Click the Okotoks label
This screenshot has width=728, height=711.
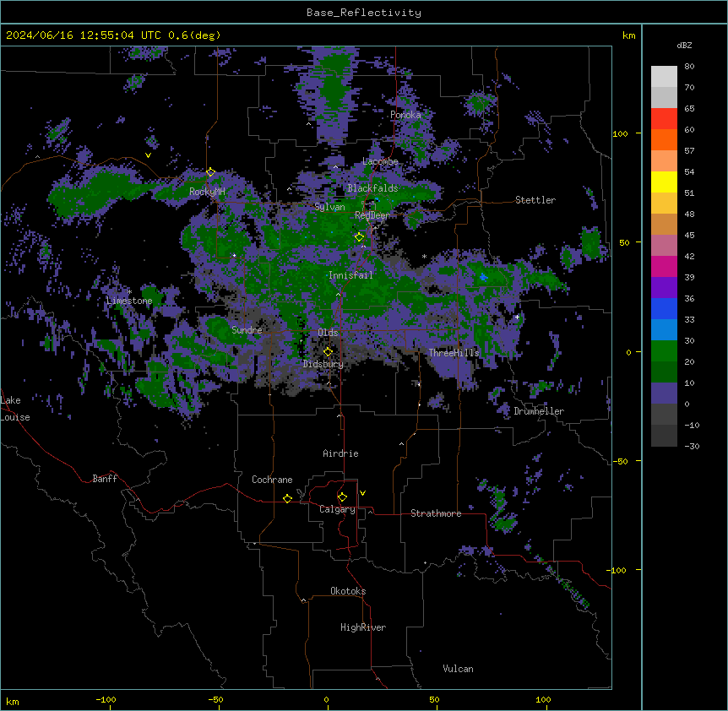coord(348,591)
